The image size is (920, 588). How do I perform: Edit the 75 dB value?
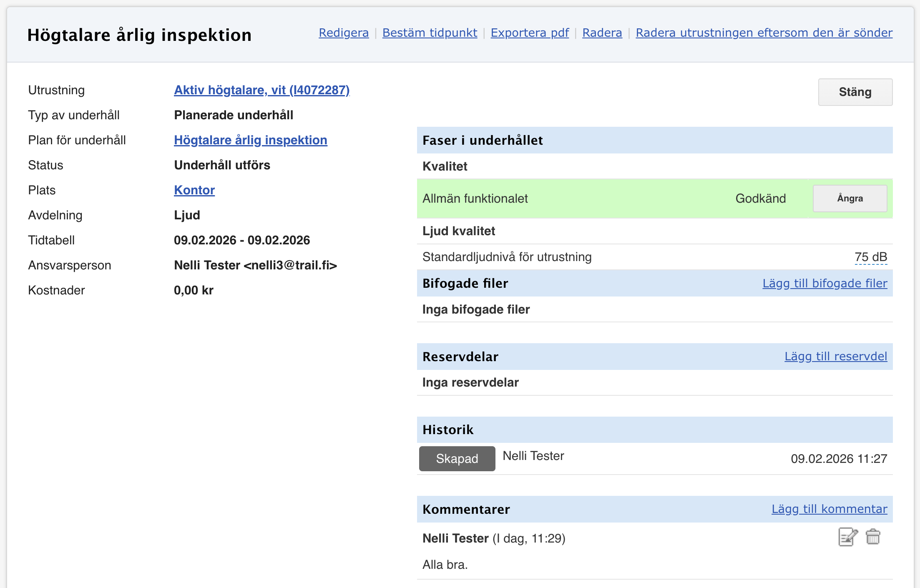tap(871, 257)
